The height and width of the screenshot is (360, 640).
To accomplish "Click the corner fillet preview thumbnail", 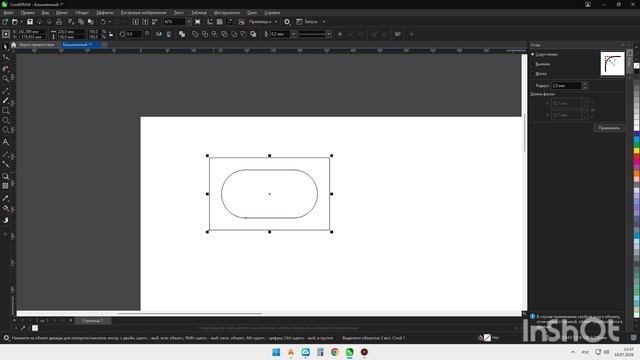I will [x=612, y=64].
